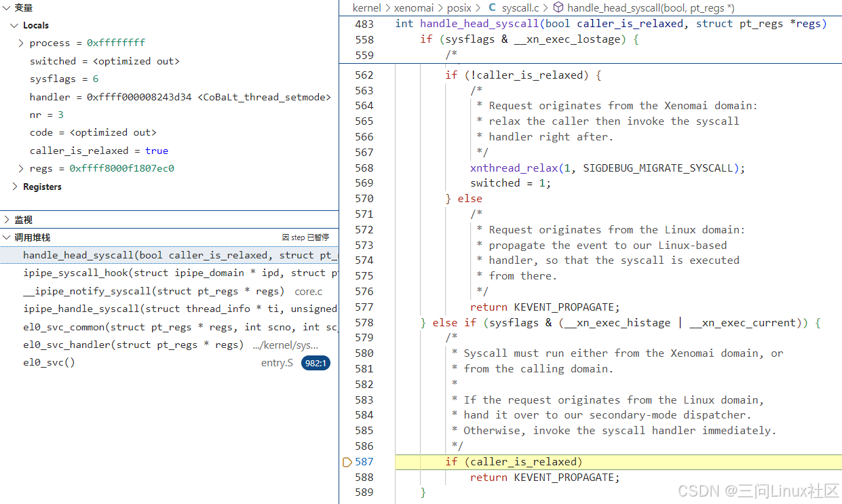This screenshot has width=842, height=504.
Task: Click line number 568 in gutter
Action: coord(364,168)
